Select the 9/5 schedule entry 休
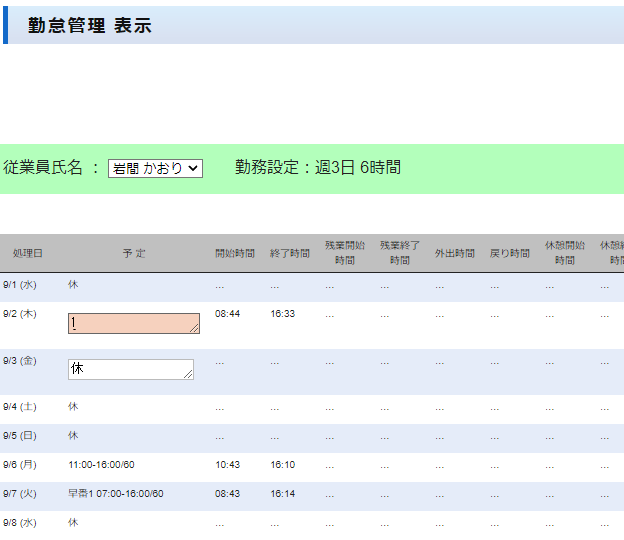624x540 pixels. coord(73,436)
